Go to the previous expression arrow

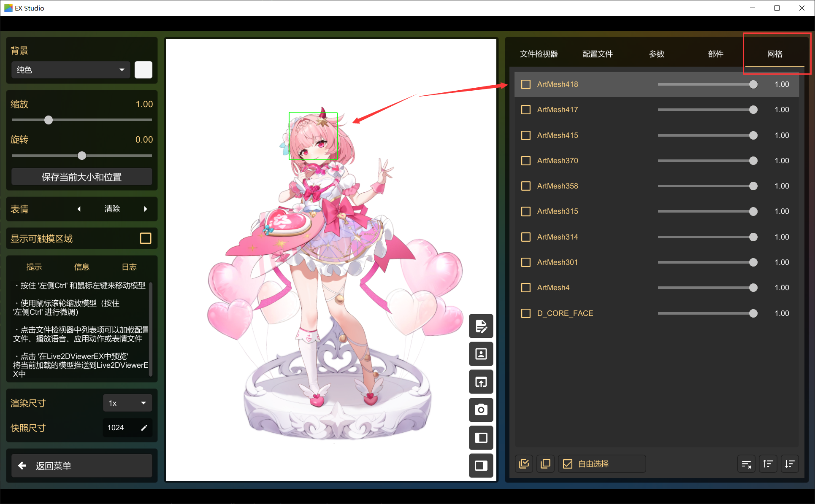click(x=79, y=209)
